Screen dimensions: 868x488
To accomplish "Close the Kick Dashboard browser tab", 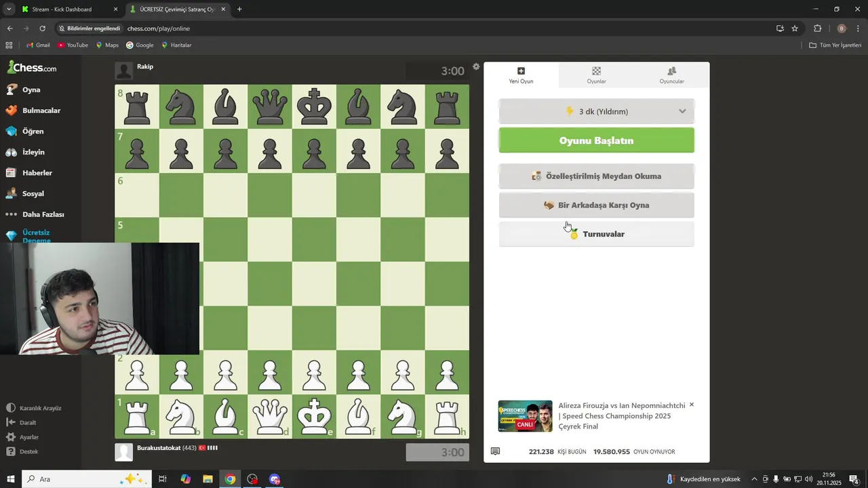I will [x=115, y=9].
